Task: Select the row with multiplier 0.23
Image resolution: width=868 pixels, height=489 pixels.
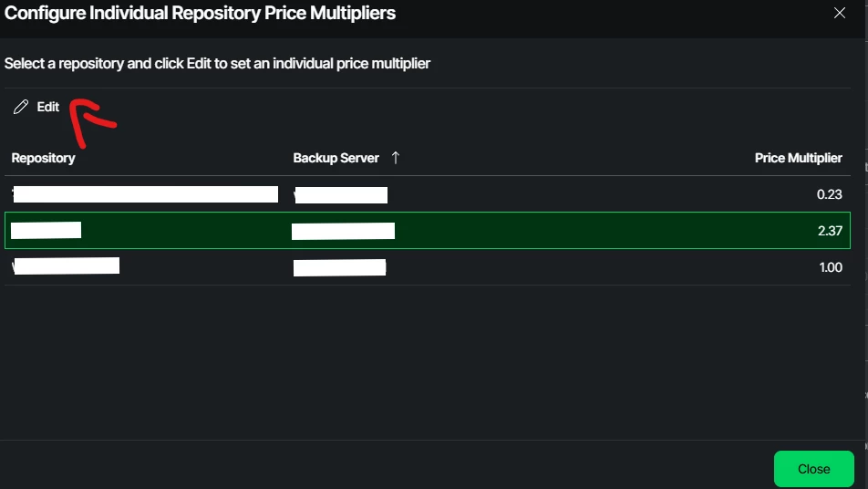Action: click(428, 193)
